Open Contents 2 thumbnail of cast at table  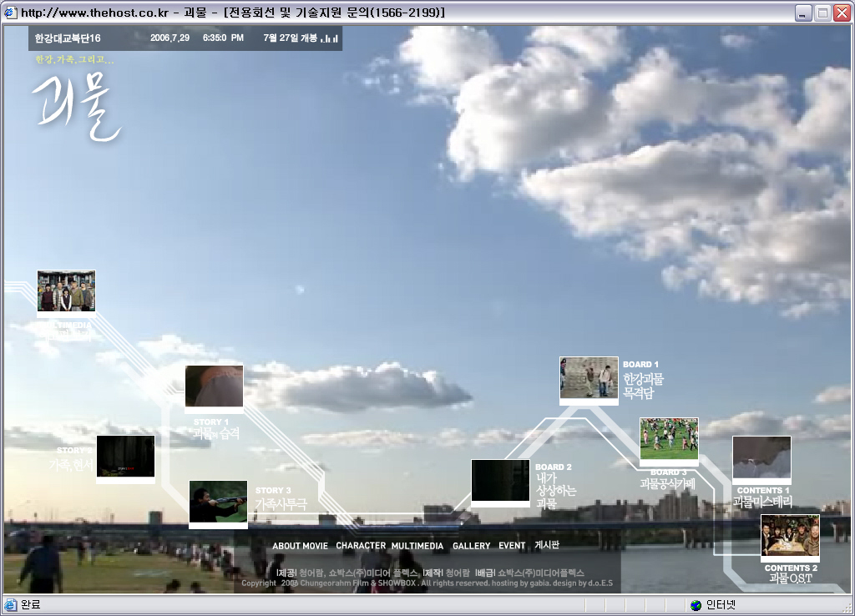coord(790,536)
